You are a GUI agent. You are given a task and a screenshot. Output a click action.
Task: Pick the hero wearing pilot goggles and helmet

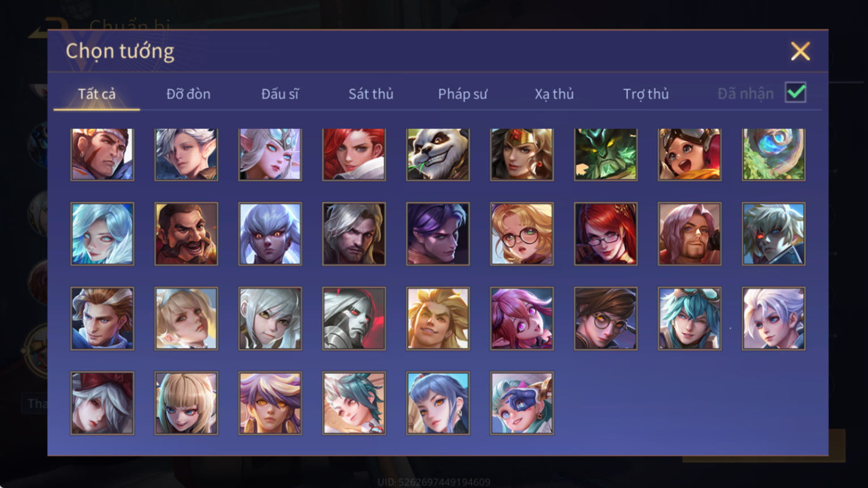point(689,154)
